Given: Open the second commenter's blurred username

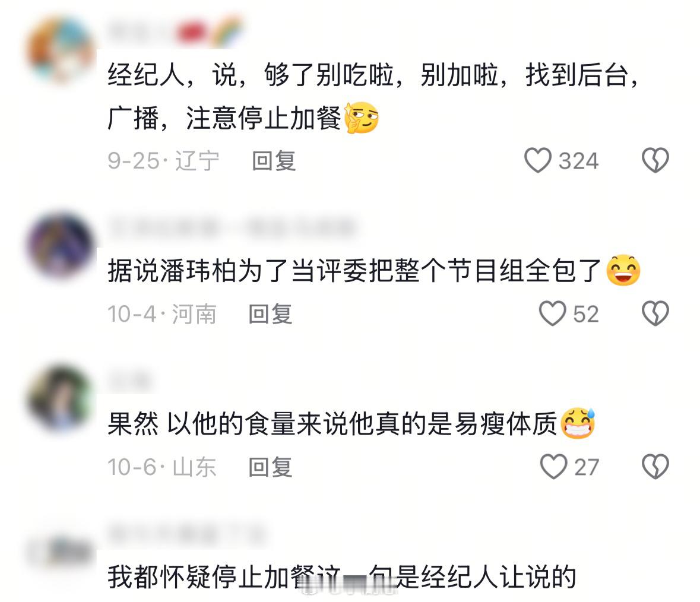Looking at the screenshot, I should [232, 227].
